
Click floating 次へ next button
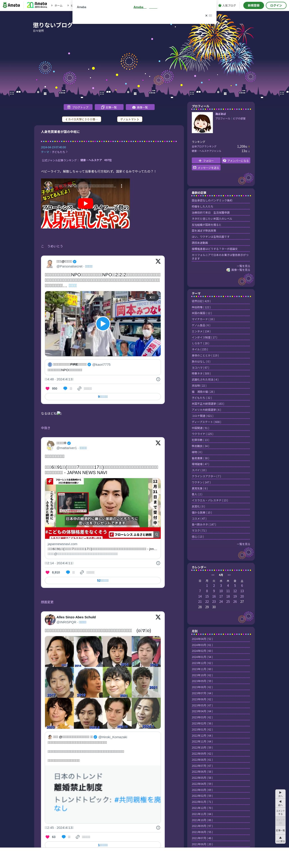[x=280, y=794]
